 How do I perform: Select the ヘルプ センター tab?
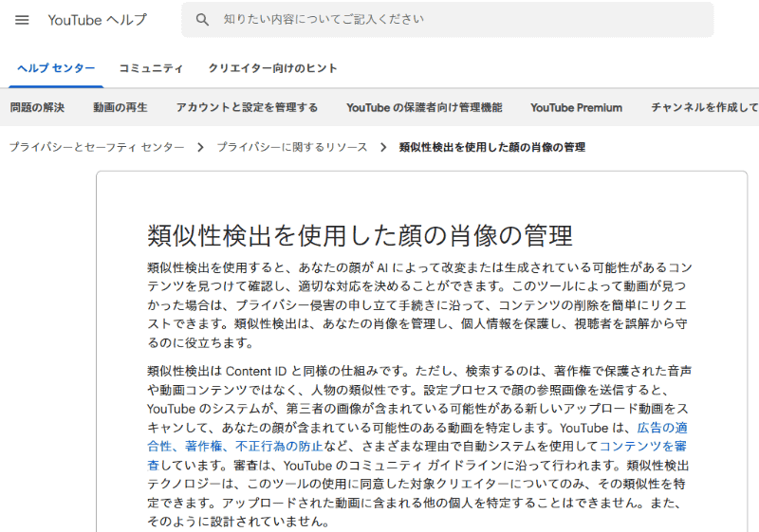pos(56,68)
